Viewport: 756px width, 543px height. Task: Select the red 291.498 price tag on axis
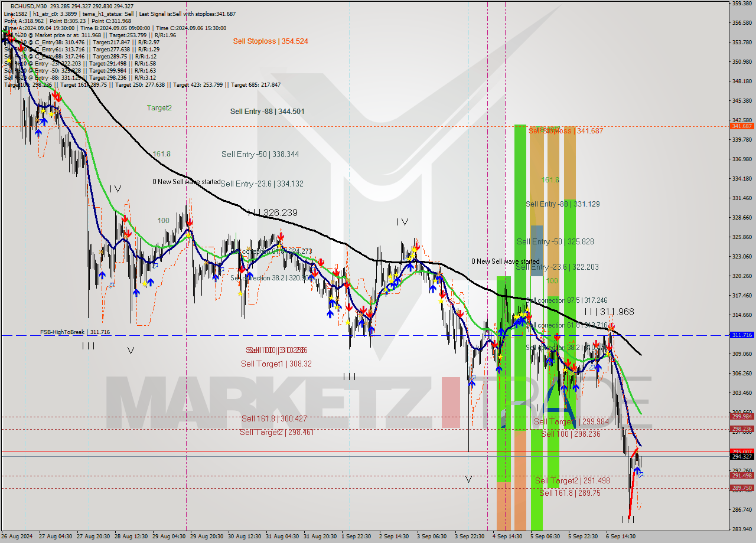coord(742,476)
